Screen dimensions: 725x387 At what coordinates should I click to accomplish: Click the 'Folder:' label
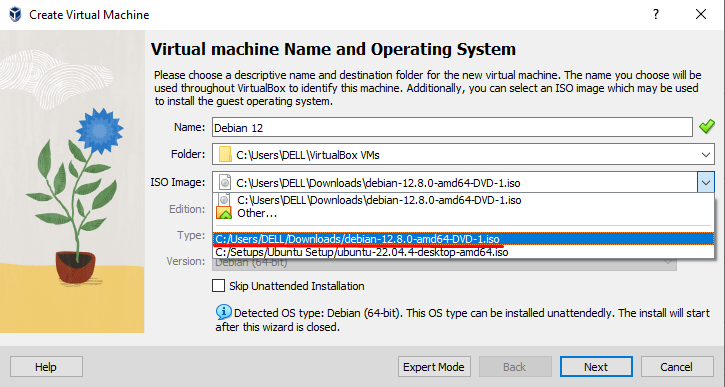coord(188,154)
